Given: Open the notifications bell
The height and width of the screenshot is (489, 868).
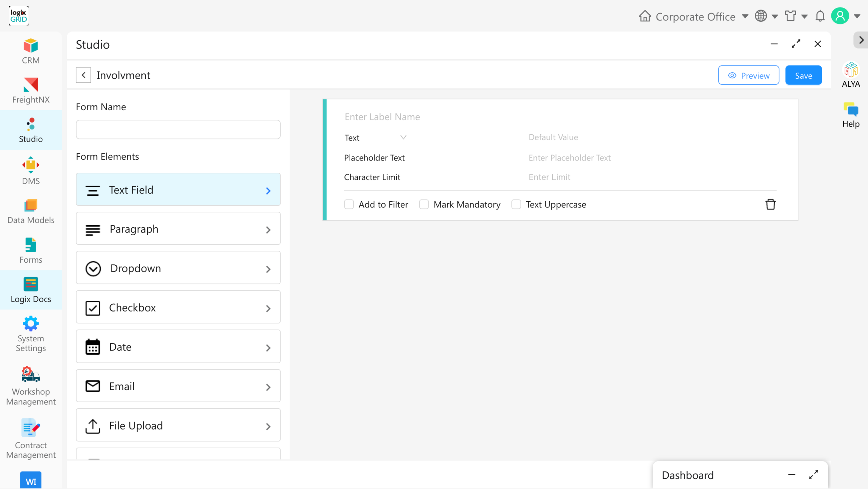Looking at the screenshot, I should click(x=820, y=16).
